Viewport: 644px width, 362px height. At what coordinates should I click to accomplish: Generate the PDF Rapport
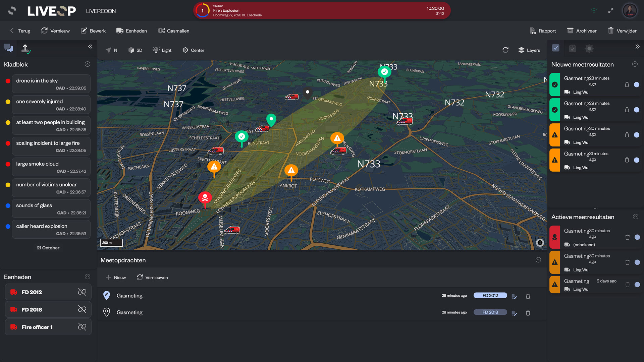pos(543,31)
